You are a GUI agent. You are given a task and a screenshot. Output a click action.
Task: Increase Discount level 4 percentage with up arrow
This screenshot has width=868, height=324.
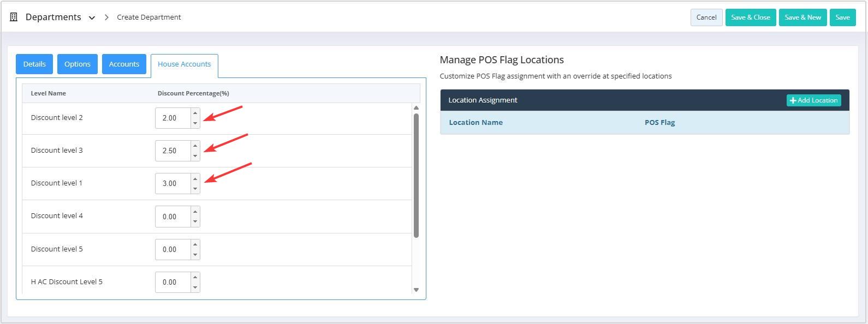click(195, 212)
